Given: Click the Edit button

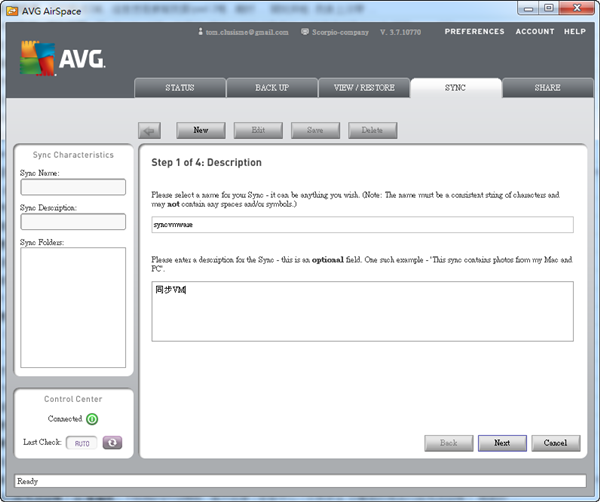Looking at the screenshot, I should point(258,130).
